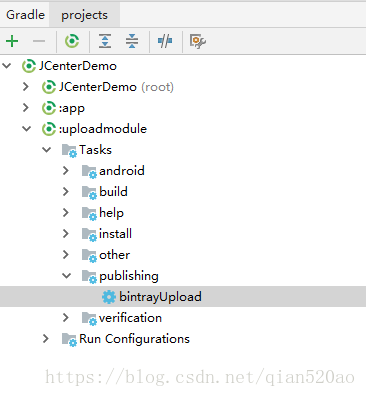Open Gradle settings wrench icon
The height and width of the screenshot is (397, 366).
198,41
